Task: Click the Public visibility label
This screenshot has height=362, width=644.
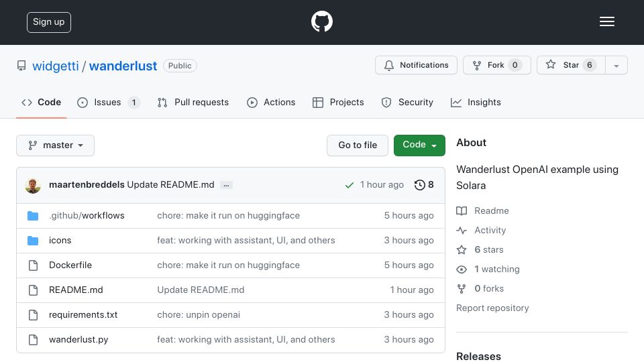Action: [180, 66]
